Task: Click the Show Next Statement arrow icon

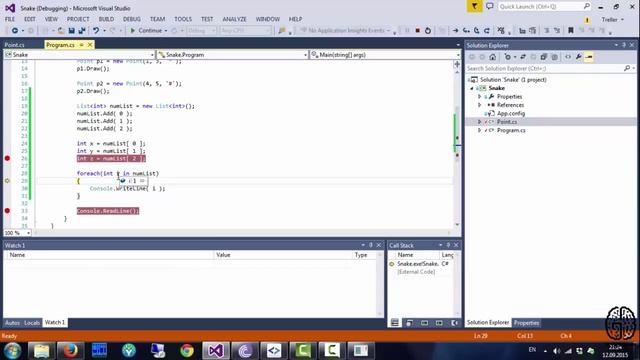Action: (x=455, y=31)
